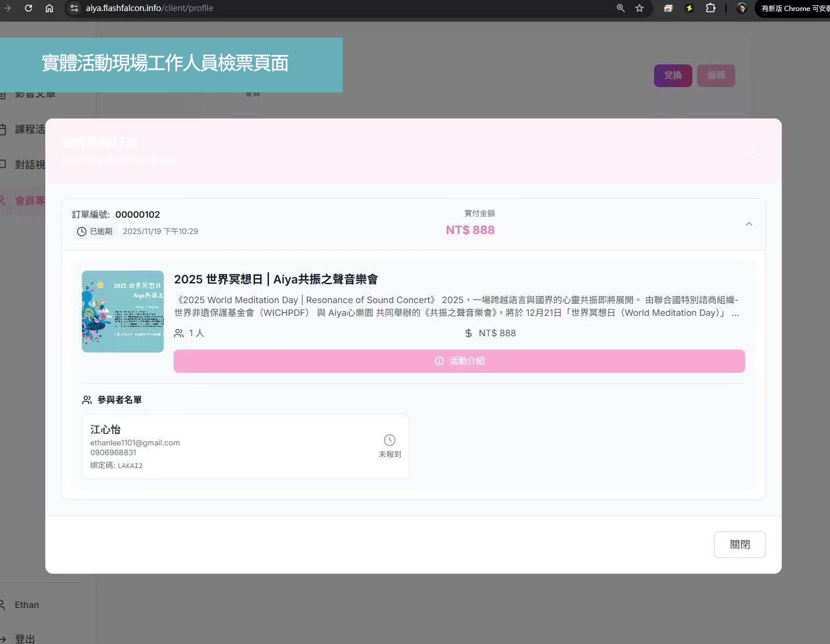Click the event poster thumbnail

[x=123, y=311]
